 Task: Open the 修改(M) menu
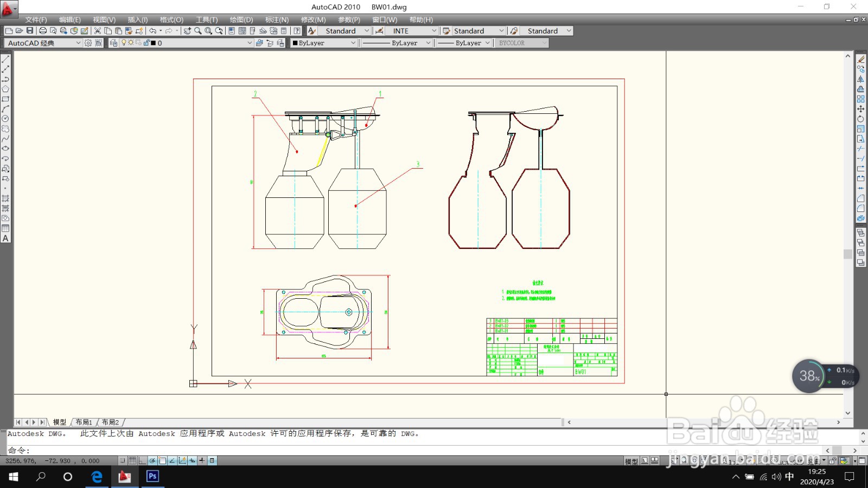pyautogui.click(x=314, y=20)
